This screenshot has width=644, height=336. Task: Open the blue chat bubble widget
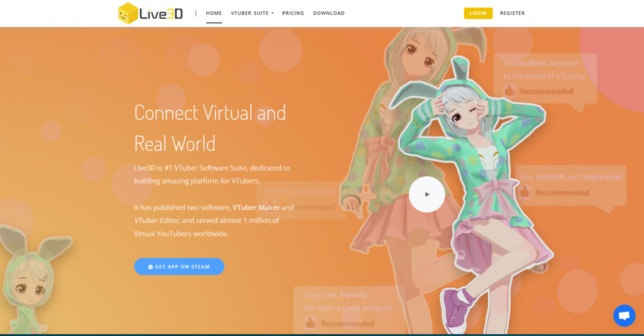click(x=625, y=315)
